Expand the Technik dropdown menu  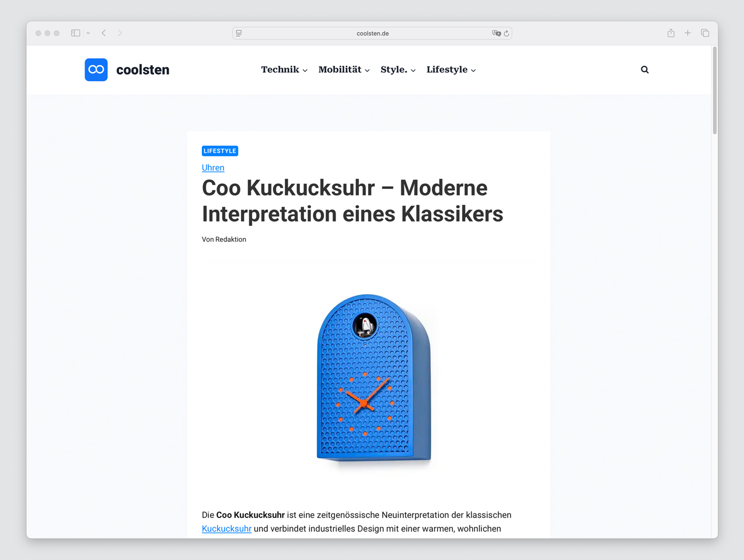click(x=284, y=70)
